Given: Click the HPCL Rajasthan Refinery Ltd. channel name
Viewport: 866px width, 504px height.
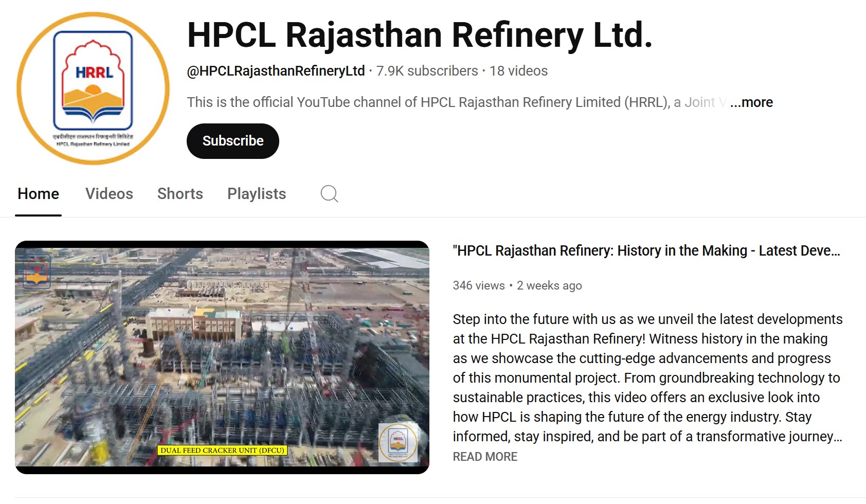Looking at the screenshot, I should (x=420, y=35).
